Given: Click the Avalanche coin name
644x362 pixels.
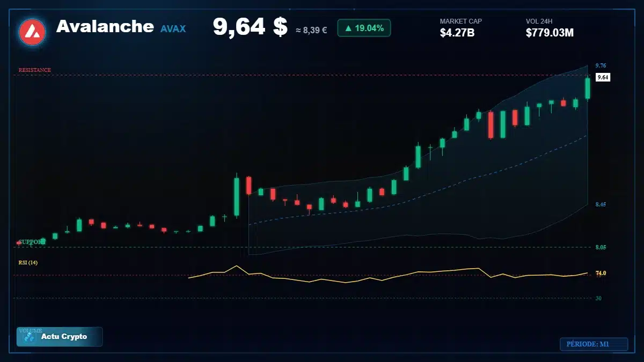Looking at the screenshot, I should pyautogui.click(x=105, y=26).
